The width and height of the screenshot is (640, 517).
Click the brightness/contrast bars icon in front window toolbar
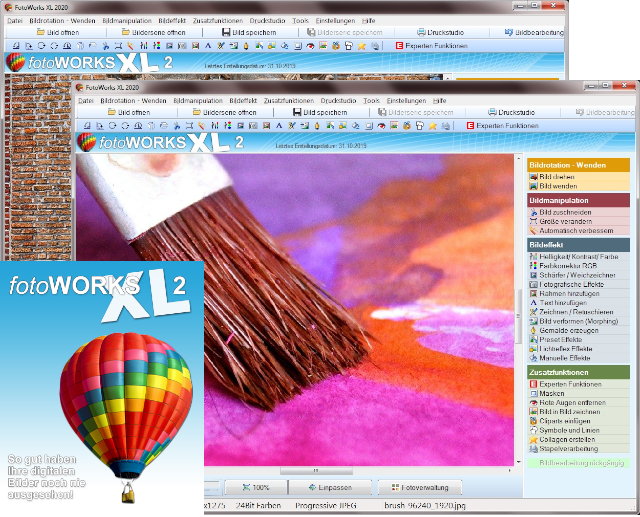pos(215,126)
